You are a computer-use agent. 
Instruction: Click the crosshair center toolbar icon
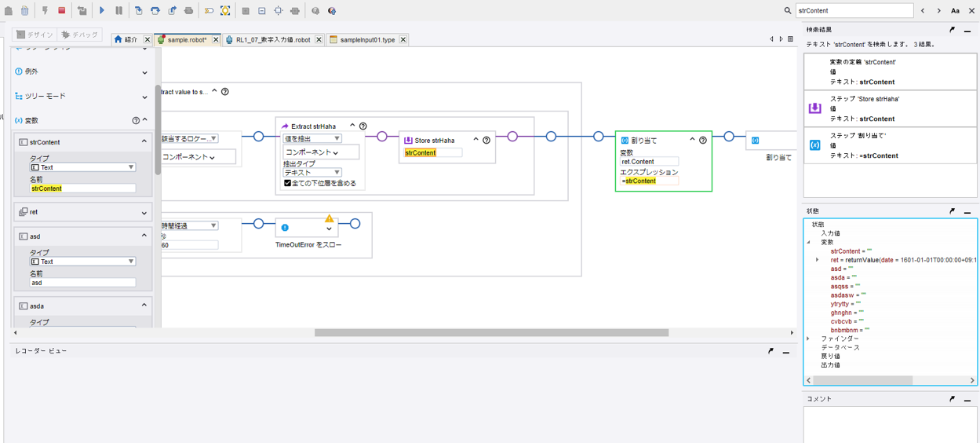point(279,11)
